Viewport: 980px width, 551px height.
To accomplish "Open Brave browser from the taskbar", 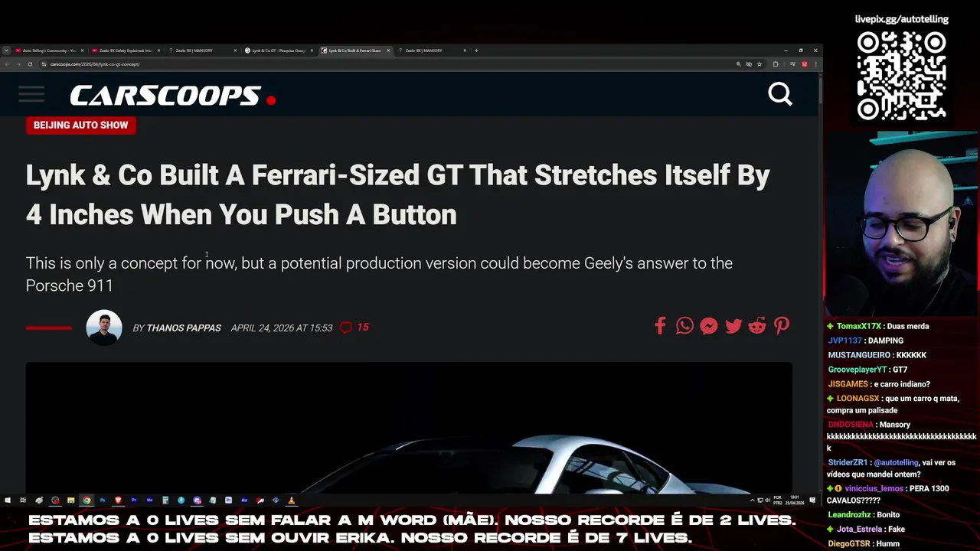I will click(118, 500).
